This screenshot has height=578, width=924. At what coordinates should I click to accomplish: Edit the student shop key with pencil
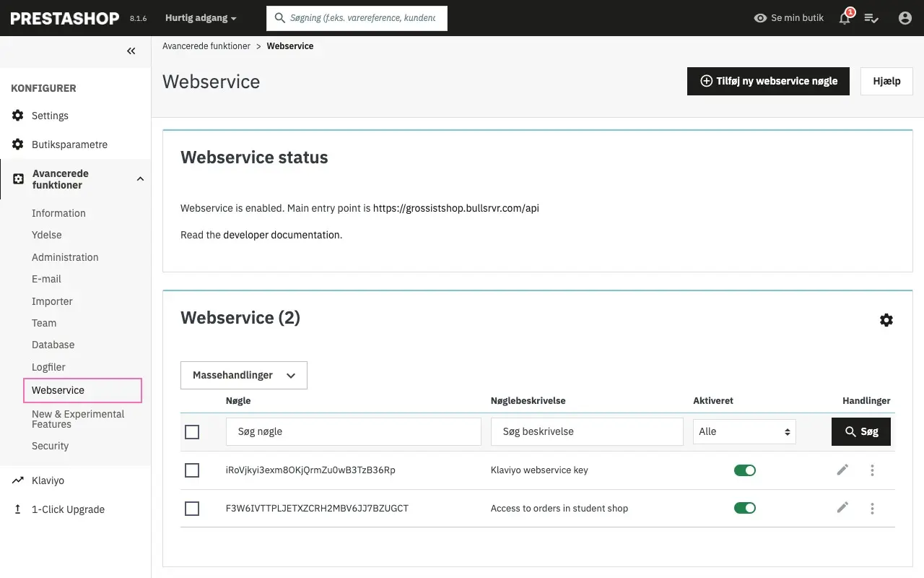pos(842,508)
